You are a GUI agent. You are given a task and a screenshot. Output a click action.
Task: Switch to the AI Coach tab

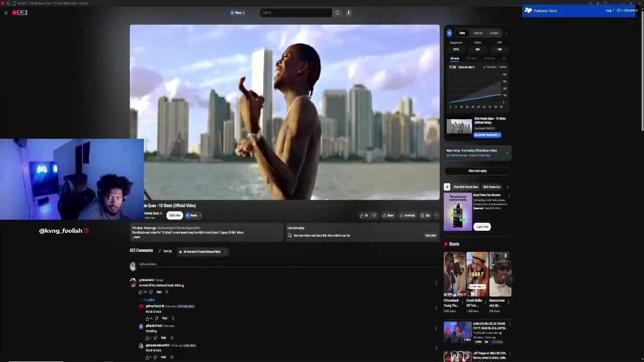(x=494, y=33)
